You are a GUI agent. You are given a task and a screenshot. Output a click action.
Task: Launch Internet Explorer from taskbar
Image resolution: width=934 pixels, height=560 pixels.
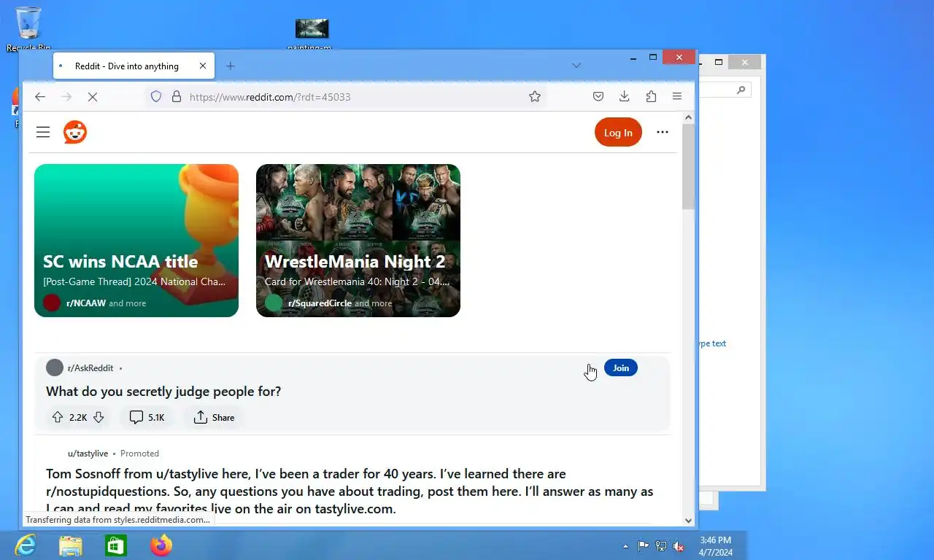(x=26, y=545)
